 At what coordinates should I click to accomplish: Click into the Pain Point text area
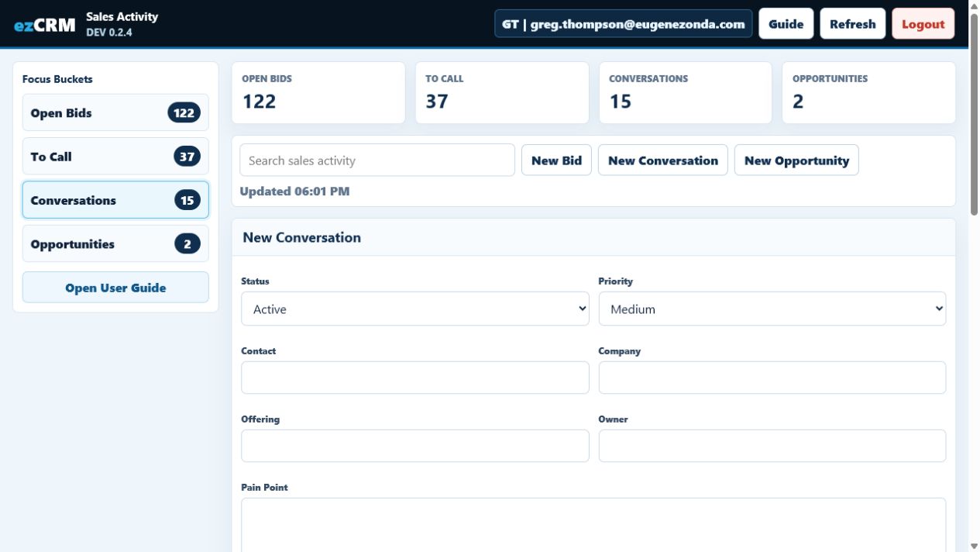[x=593, y=525]
